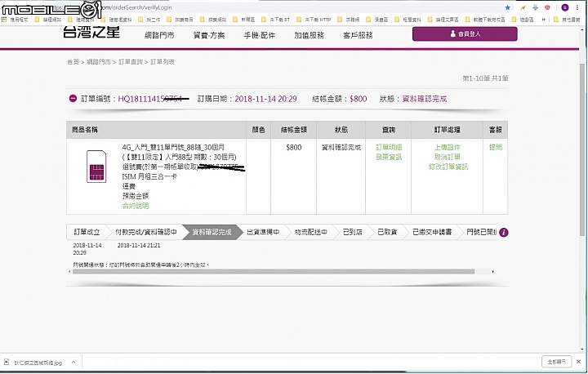Close the downloads bar
Viewport: 588px width, 374px height.
578,362
